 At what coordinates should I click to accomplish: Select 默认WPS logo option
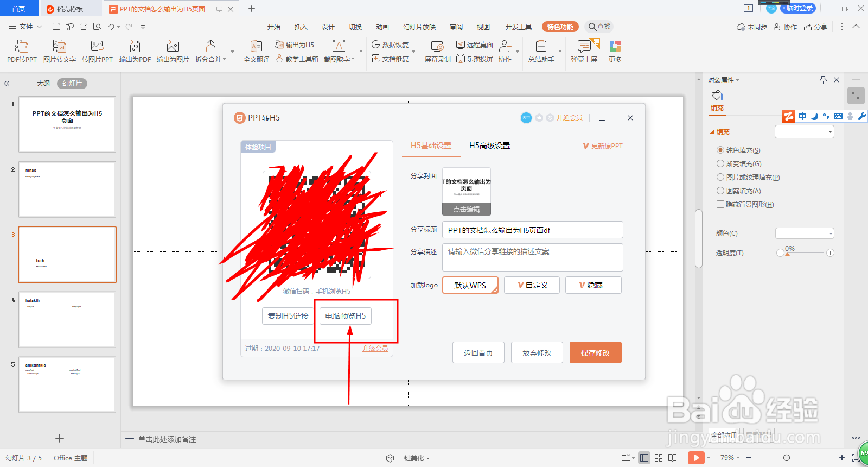[470, 285]
